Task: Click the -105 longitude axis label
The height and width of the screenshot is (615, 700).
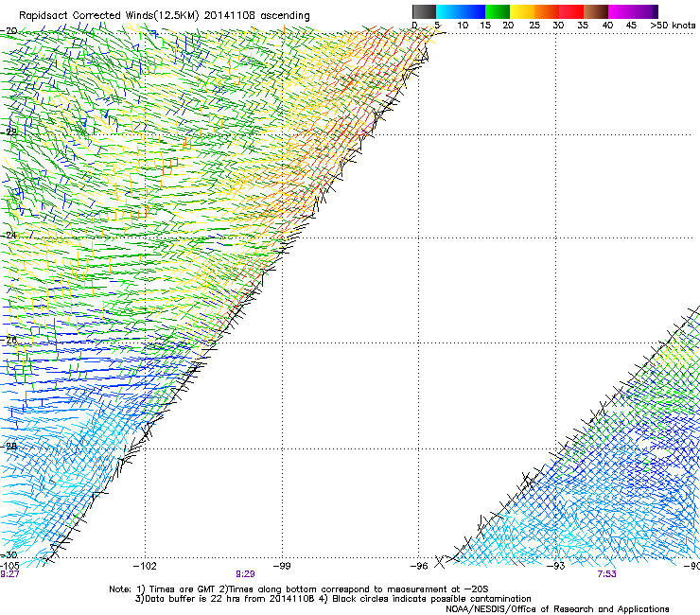Action: click(9, 566)
